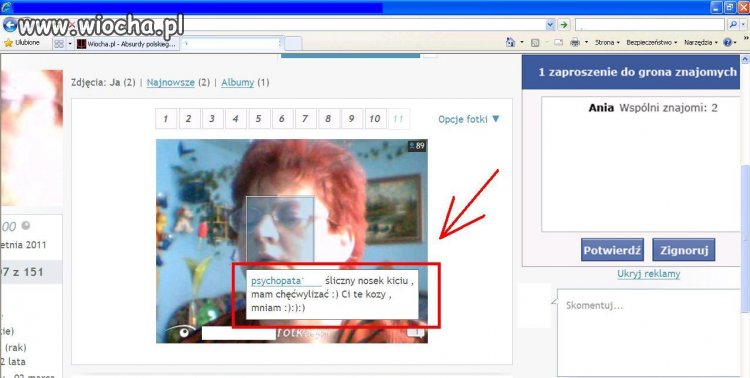Click Ania's name in the invitation
The image size is (750, 378).
click(601, 108)
